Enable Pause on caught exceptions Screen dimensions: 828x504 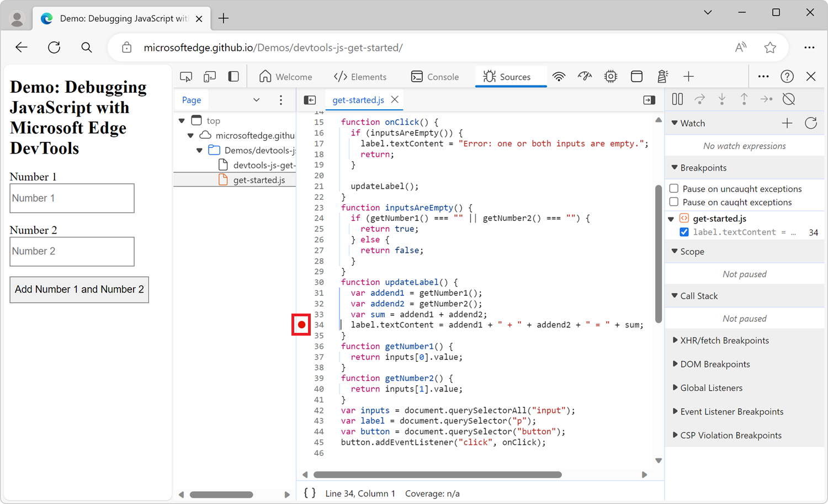point(673,201)
